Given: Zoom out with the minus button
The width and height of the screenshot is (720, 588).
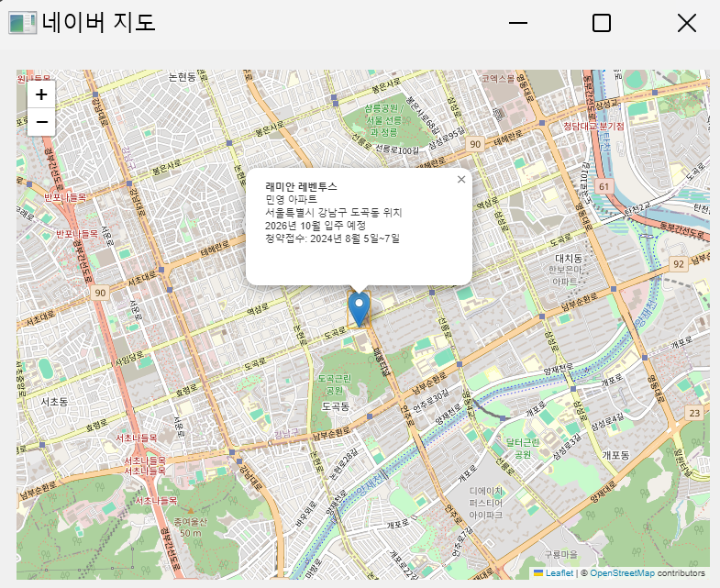Looking at the screenshot, I should [x=41, y=122].
